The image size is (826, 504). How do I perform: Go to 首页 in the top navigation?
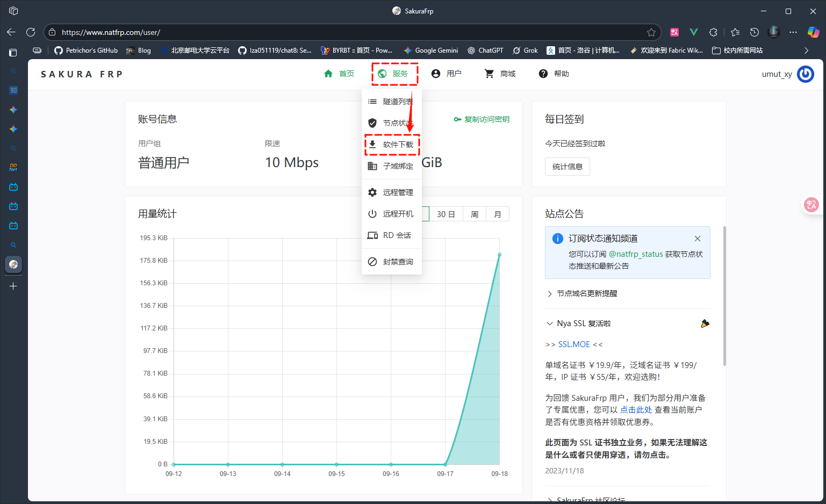click(x=339, y=74)
